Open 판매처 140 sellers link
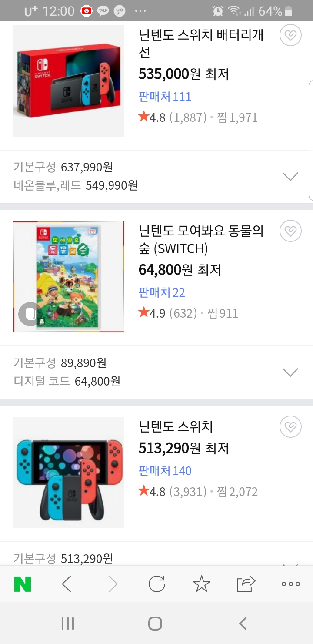Screen dimensions: 313x644 click(165, 471)
